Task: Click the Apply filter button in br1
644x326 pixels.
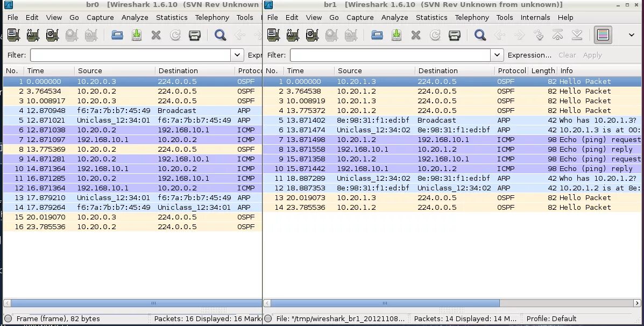Action: pyautogui.click(x=592, y=55)
